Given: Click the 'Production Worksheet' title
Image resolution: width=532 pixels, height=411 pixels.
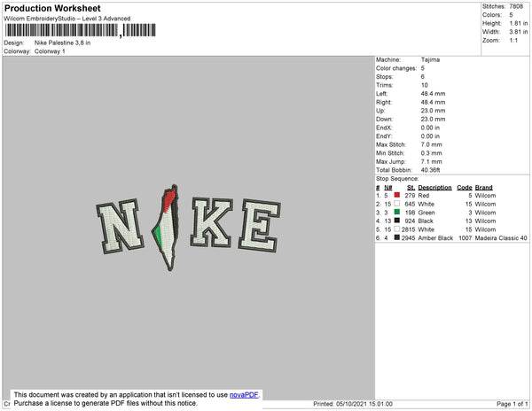Looking at the screenshot, I should [x=52, y=8].
